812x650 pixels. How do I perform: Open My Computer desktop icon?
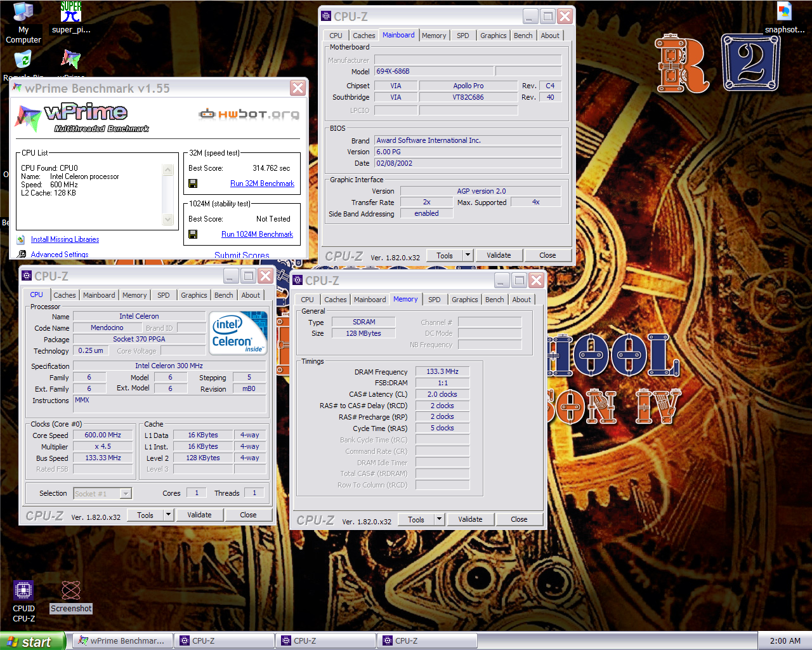tap(23, 11)
